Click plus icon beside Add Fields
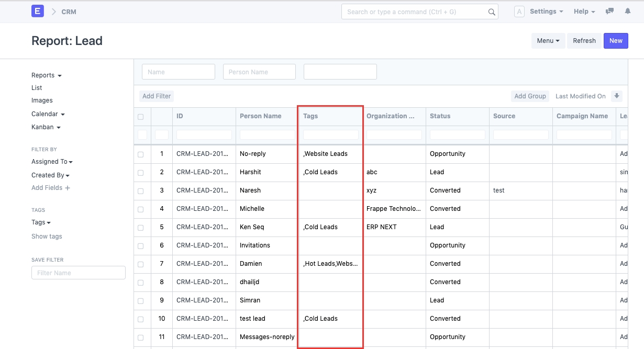Screen dimensions: 644x349 pyautogui.click(x=68, y=188)
